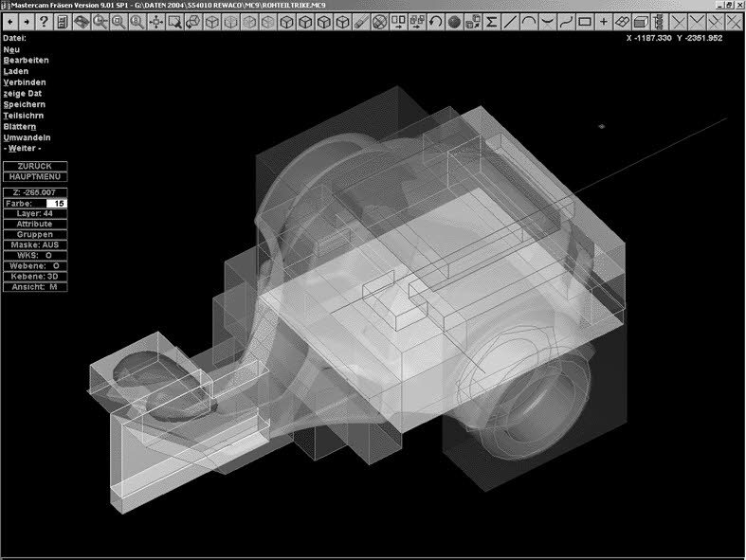Click the Pan arrows icon
The width and height of the screenshot is (746, 560).
click(x=157, y=21)
